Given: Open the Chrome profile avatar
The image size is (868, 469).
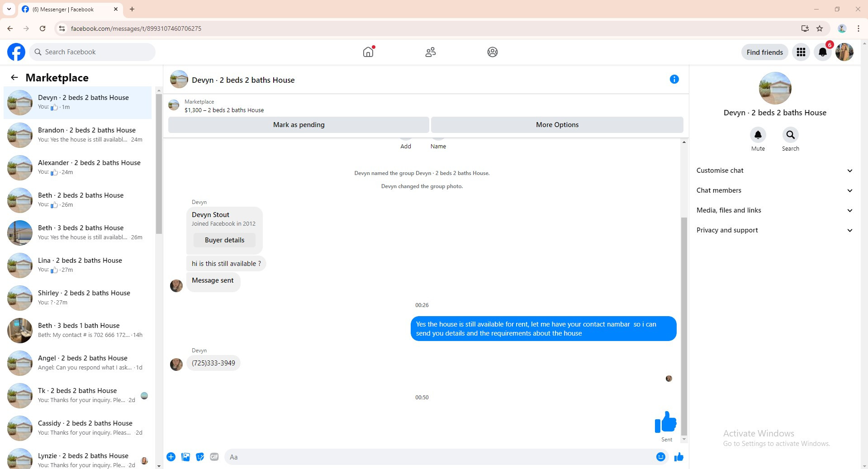Looking at the screenshot, I should tap(842, 28).
